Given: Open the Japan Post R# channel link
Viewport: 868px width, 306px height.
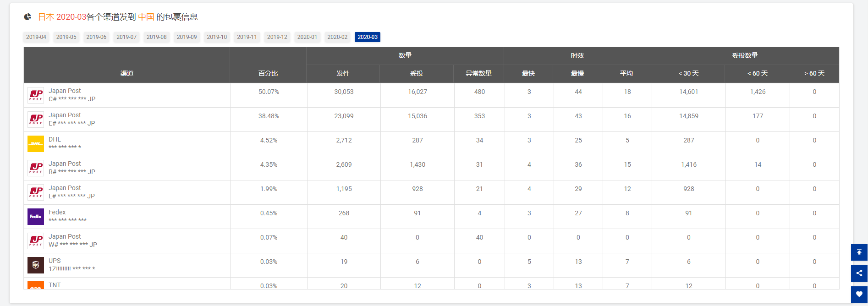Looking at the screenshot, I should (x=65, y=164).
